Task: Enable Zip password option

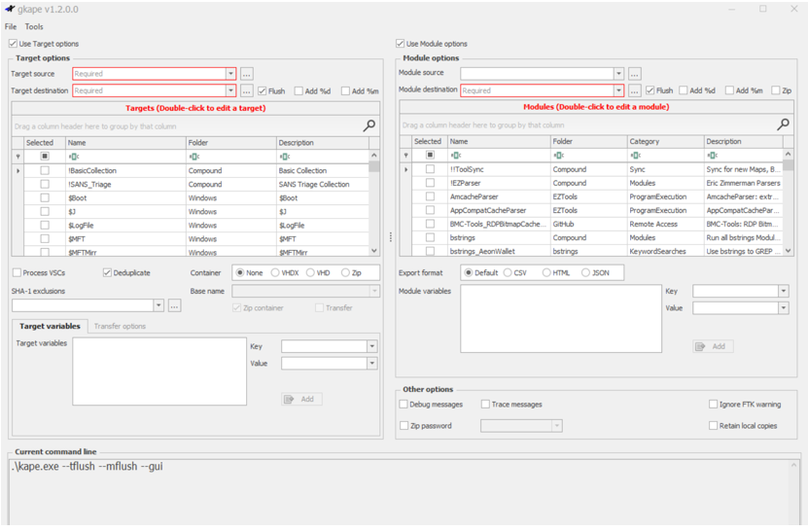Action: click(x=404, y=425)
